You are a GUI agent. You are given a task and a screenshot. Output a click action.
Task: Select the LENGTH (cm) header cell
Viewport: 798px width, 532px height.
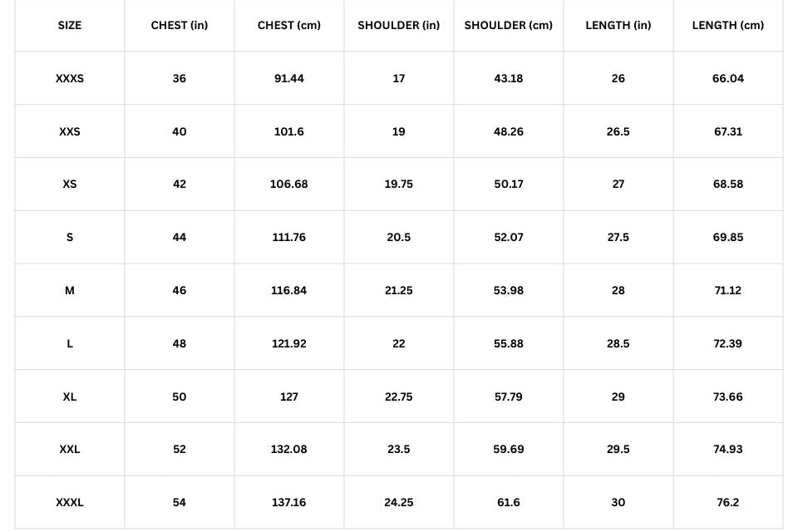click(728, 26)
